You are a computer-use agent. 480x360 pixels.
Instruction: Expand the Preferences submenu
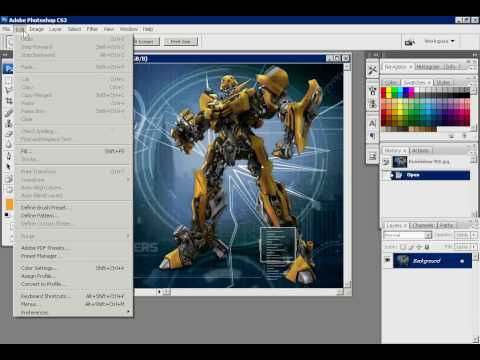(73, 312)
